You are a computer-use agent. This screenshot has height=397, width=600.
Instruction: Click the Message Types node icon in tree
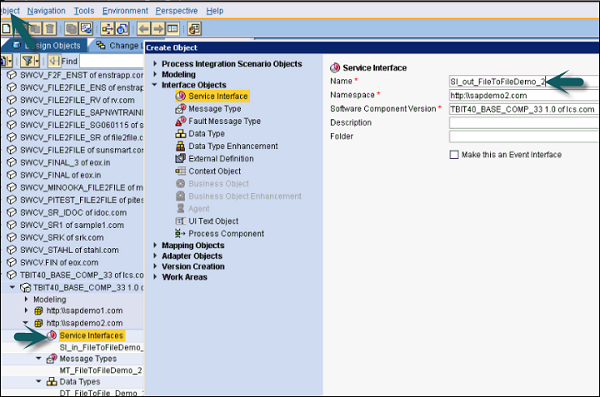click(x=52, y=359)
